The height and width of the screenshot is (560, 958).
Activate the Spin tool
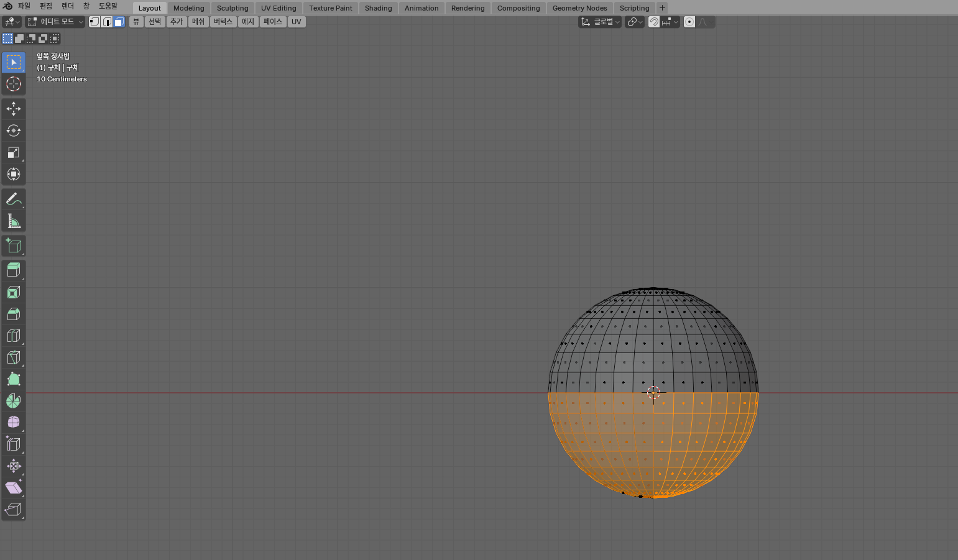click(14, 401)
